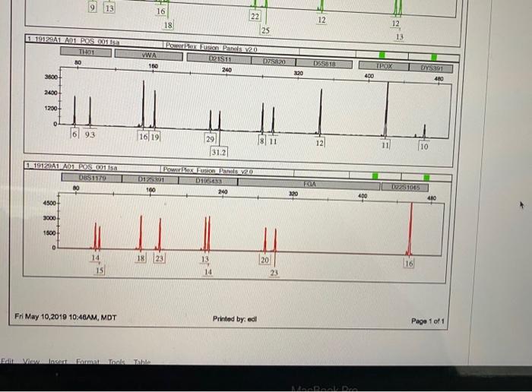Select the D22S1045 locus header
This screenshot has height=392, width=532.
(x=405, y=187)
